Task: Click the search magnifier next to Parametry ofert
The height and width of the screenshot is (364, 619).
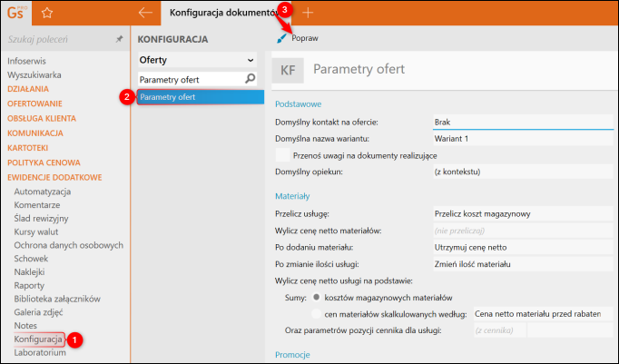Action: (x=250, y=79)
